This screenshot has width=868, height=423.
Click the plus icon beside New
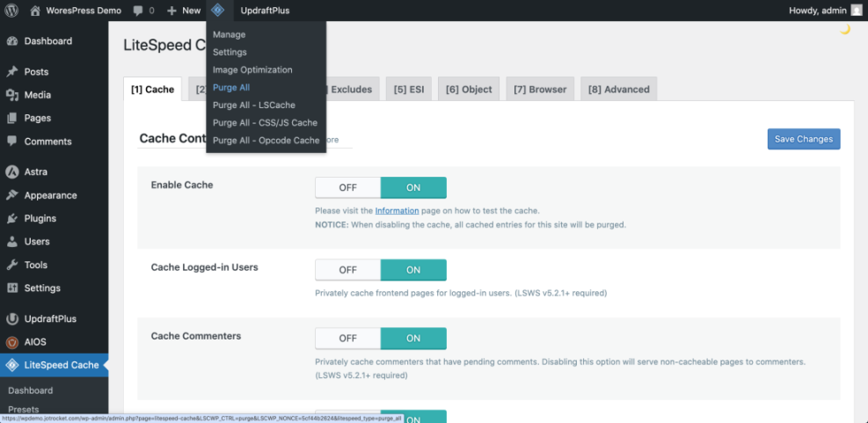(171, 11)
